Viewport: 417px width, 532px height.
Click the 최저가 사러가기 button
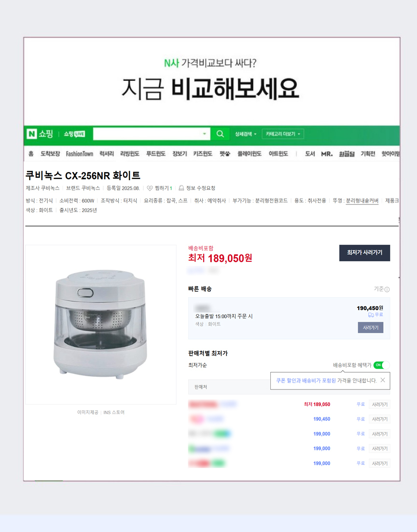click(x=364, y=253)
